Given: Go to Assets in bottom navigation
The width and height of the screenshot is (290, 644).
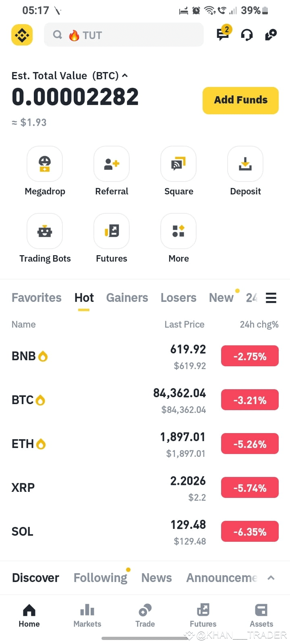Looking at the screenshot, I should click(x=261, y=616).
